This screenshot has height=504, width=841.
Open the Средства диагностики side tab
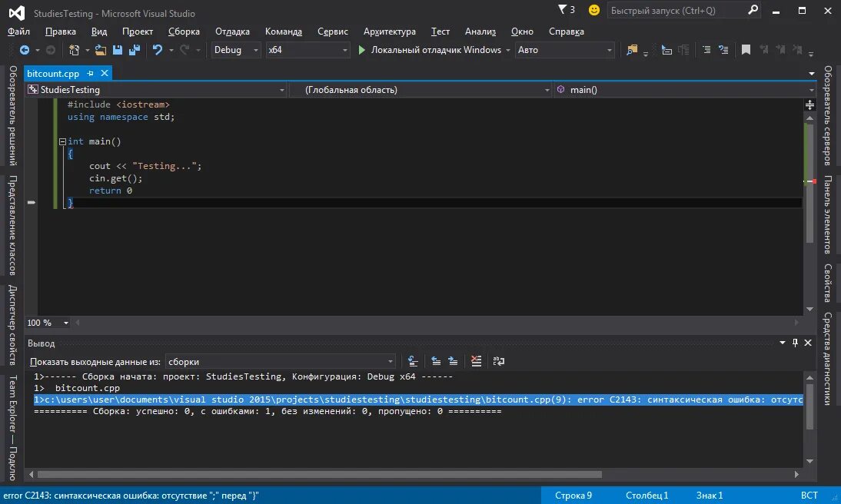(x=828, y=359)
